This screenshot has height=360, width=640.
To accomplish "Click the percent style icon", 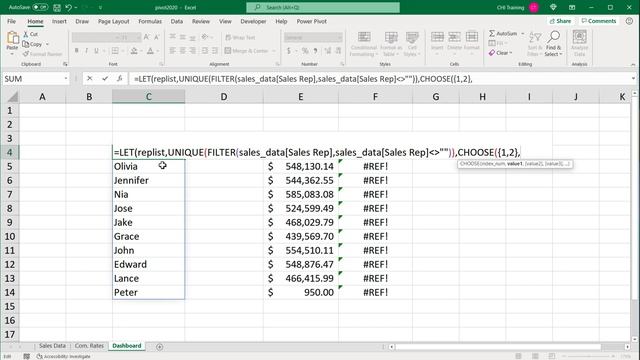I will (304, 51).
